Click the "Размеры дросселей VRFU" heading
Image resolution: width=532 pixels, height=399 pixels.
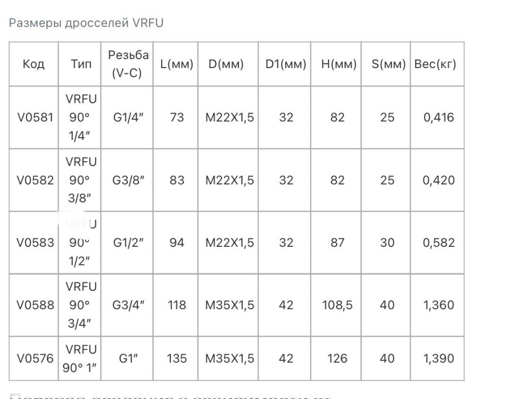tap(86, 23)
